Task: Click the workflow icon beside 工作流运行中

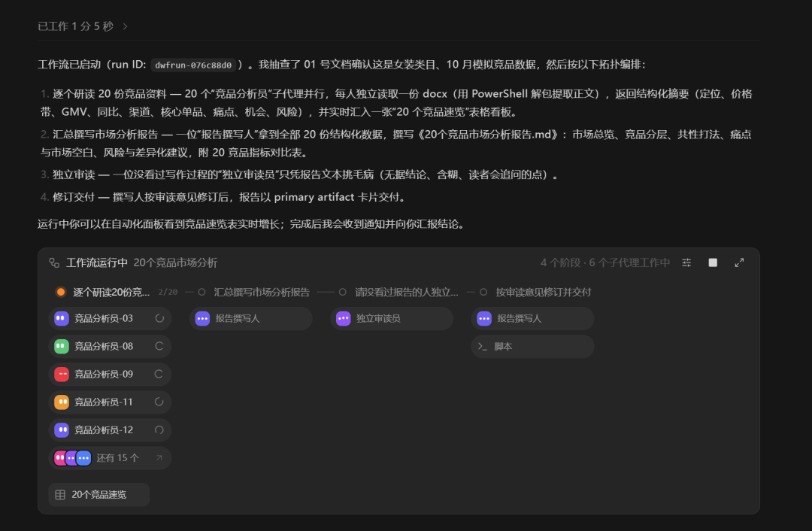Action: [x=54, y=263]
